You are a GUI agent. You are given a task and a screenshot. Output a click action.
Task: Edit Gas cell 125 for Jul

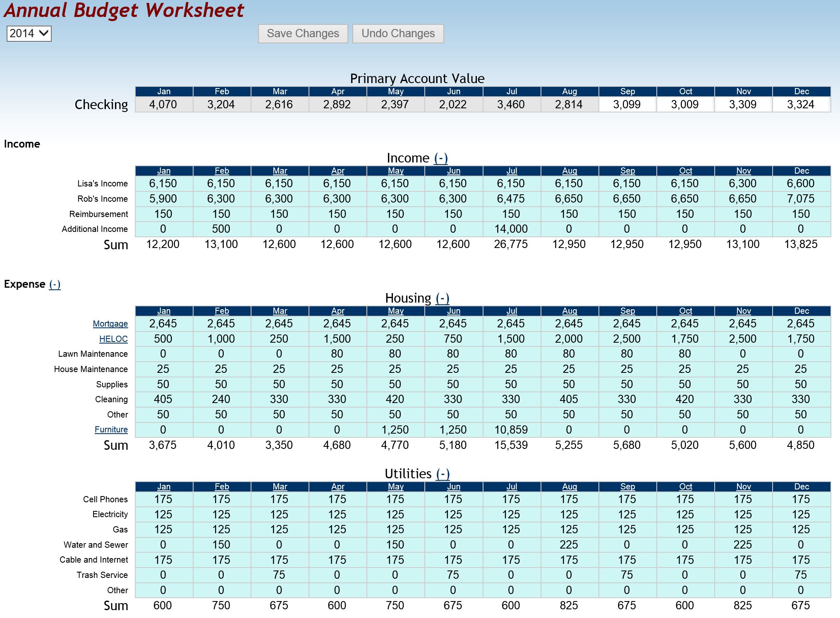pos(512,530)
